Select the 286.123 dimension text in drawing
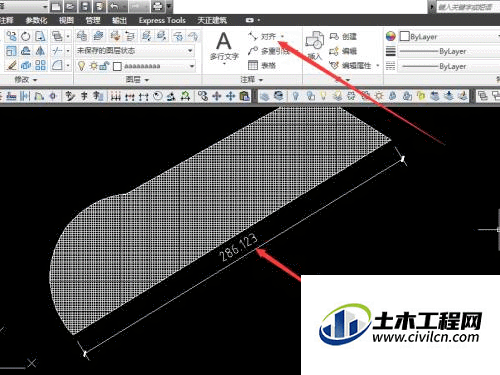 (x=238, y=247)
